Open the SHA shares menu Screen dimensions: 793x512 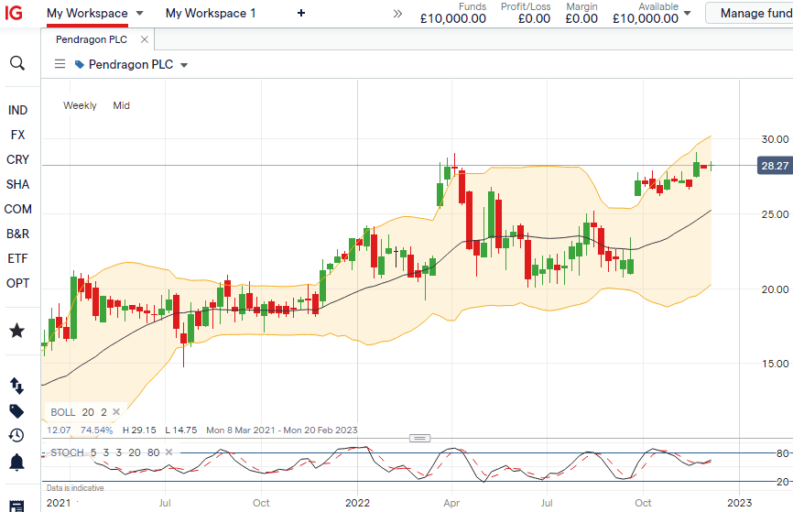coord(18,185)
